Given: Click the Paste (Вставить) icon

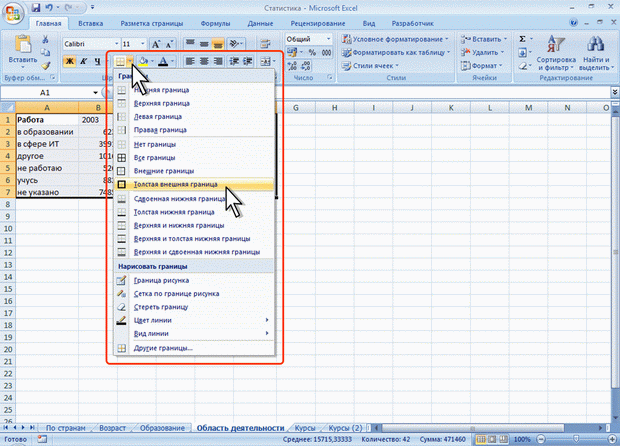Looking at the screenshot, I should click(x=18, y=44).
